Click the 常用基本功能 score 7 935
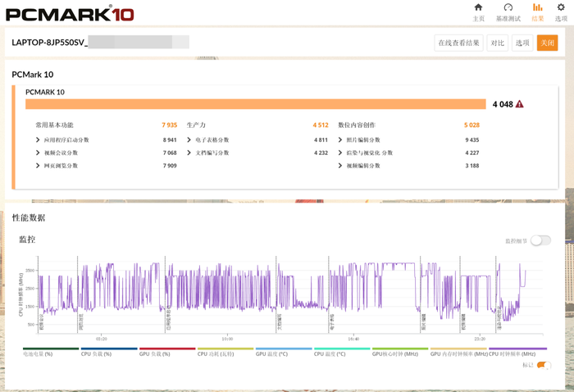This screenshot has width=574, height=392. [x=170, y=125]
